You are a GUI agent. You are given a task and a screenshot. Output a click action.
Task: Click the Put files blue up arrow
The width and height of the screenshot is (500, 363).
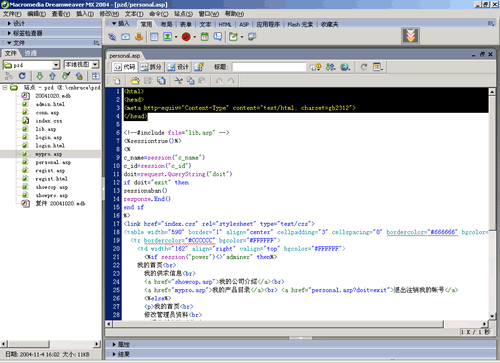click(x=52, y=76)
